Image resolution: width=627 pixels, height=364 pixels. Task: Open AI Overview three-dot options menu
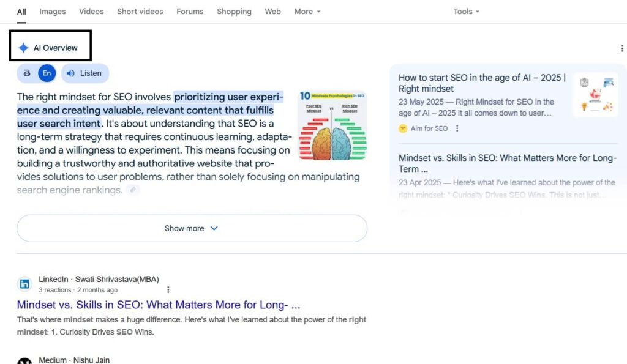(622, 48)
